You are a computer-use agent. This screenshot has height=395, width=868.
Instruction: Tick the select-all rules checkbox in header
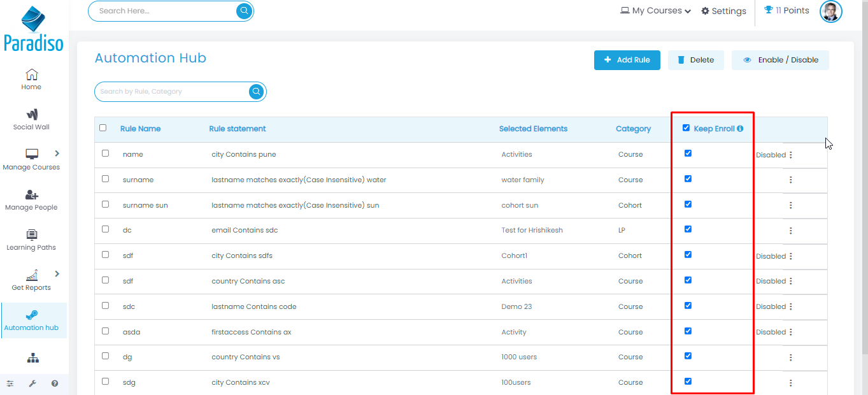103,128
